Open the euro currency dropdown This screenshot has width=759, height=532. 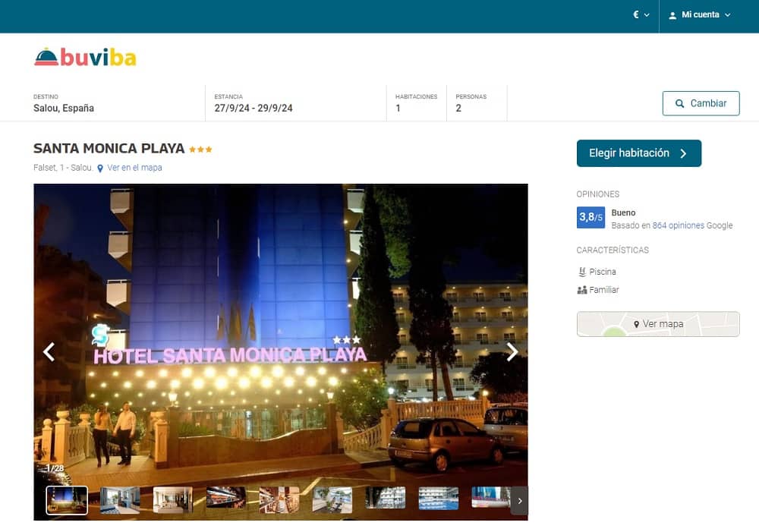coord(641,15)
